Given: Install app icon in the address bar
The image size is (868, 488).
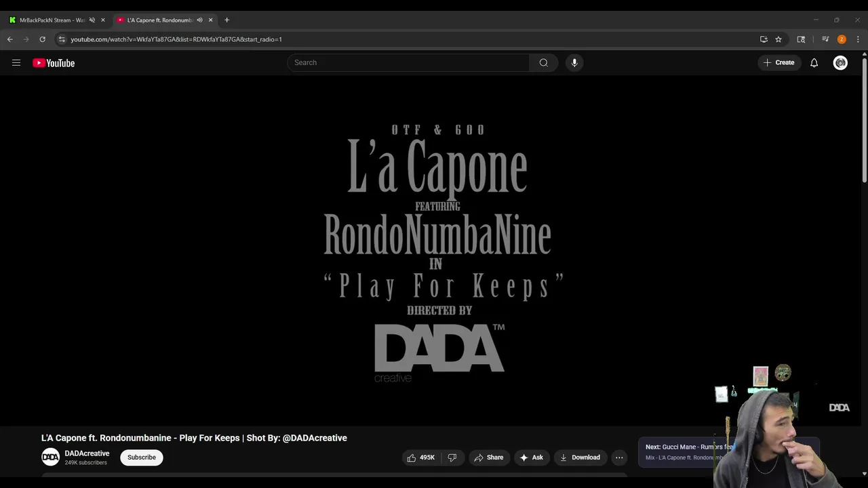Looking at the screenshot, I should pos(764,39).
